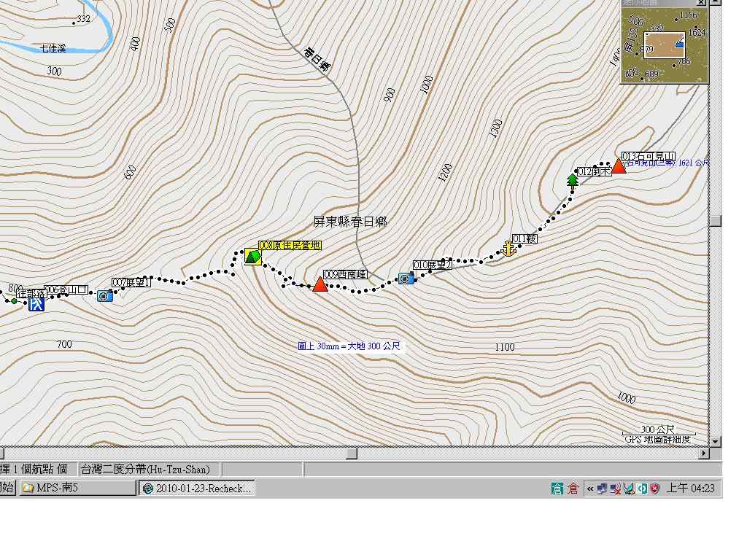The height and width of the screenshot is (560, 747).
Task: Close the overview mini-map panel
Action: pos(700,3)
